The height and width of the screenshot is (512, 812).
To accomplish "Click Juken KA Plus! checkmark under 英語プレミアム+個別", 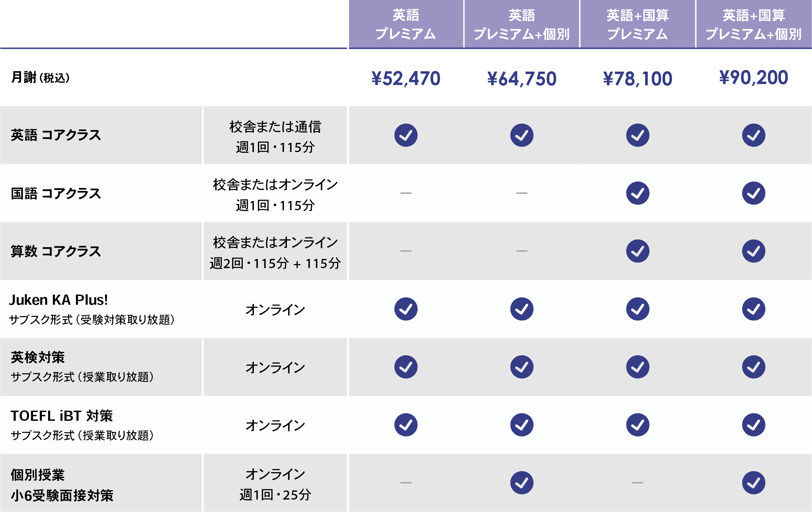I will click(521, 309).
